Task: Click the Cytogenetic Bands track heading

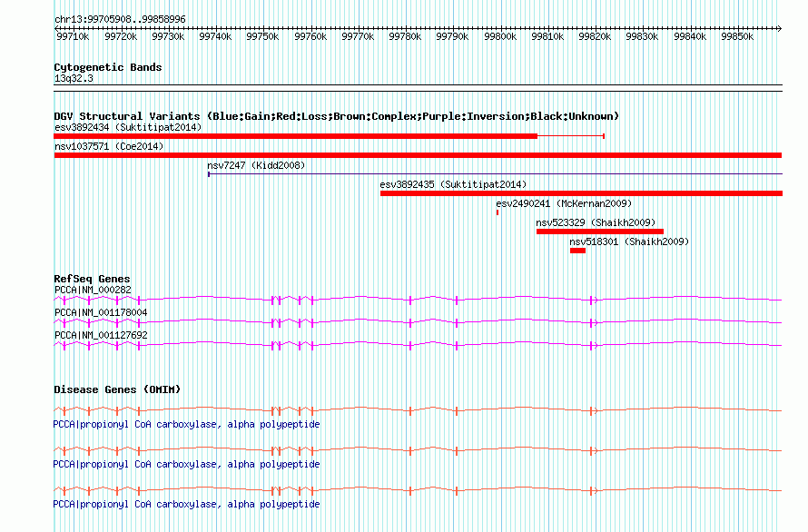Action: [x=108, y=67]
